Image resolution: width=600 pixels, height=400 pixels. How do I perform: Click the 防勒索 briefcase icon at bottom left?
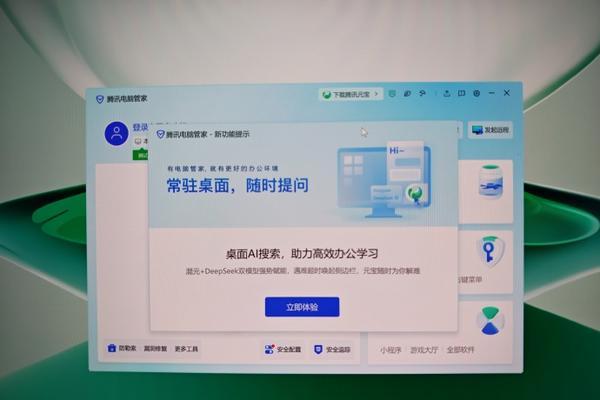click(x=112, y=348)
